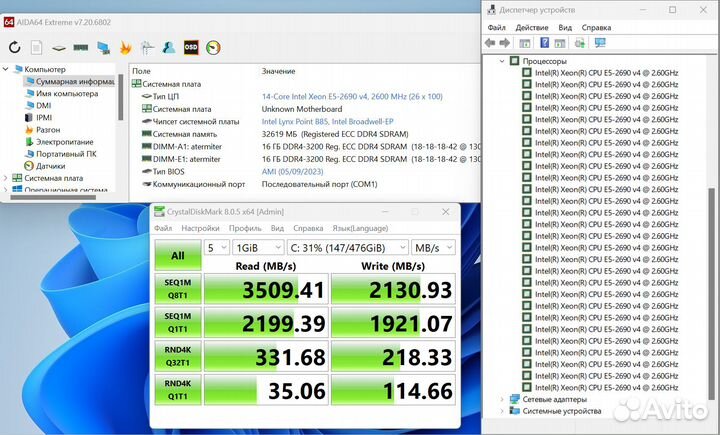Click the blue monitor icon in AIDA64 toolbar

[x=103, y=48]
